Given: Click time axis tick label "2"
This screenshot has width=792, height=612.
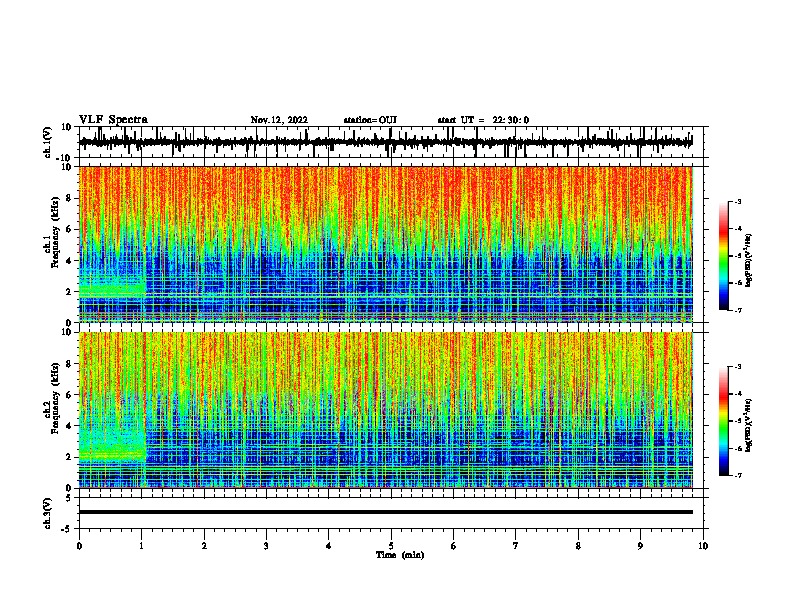Looking at the screenshot, I should click(x=204, y=546).
